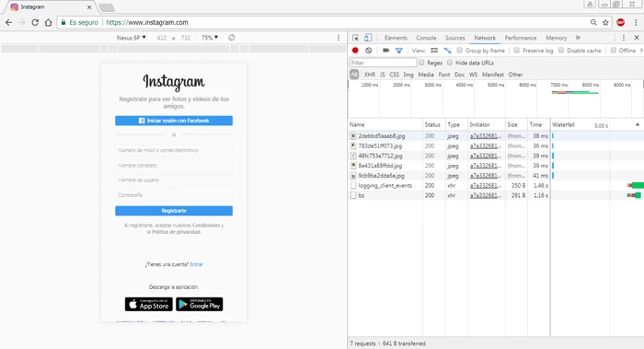
Task: Stop recording the network log
Action: point(355,50)
